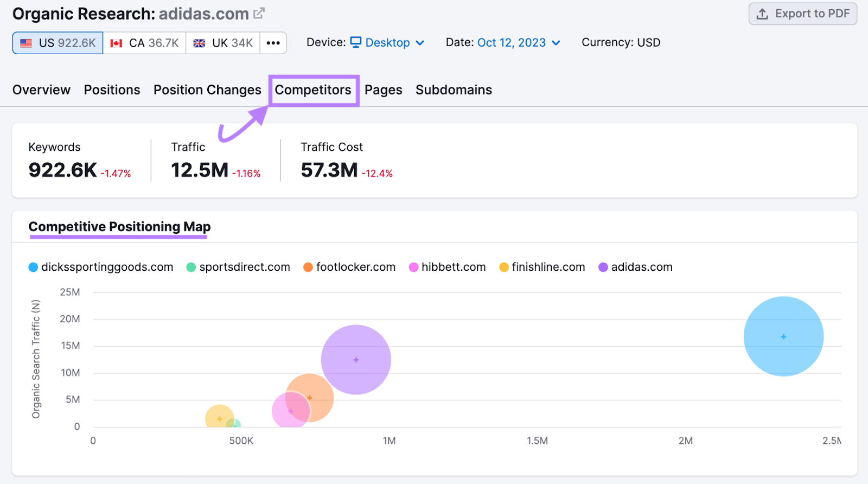The height and width of the screenshot is (484, 868).
Task: Toggle sportsdirect.com legend item
Action: [x=238, y=268]
